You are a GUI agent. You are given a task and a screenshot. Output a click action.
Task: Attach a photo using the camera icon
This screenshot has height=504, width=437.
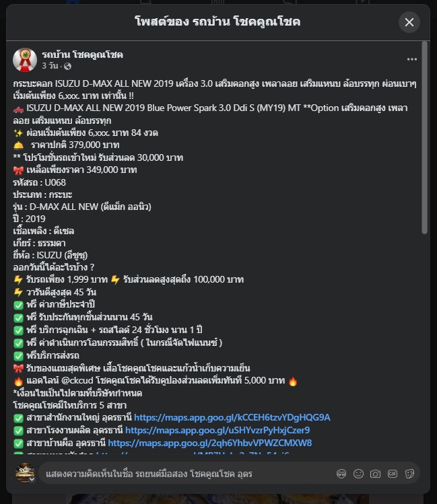tap(375, 474)
